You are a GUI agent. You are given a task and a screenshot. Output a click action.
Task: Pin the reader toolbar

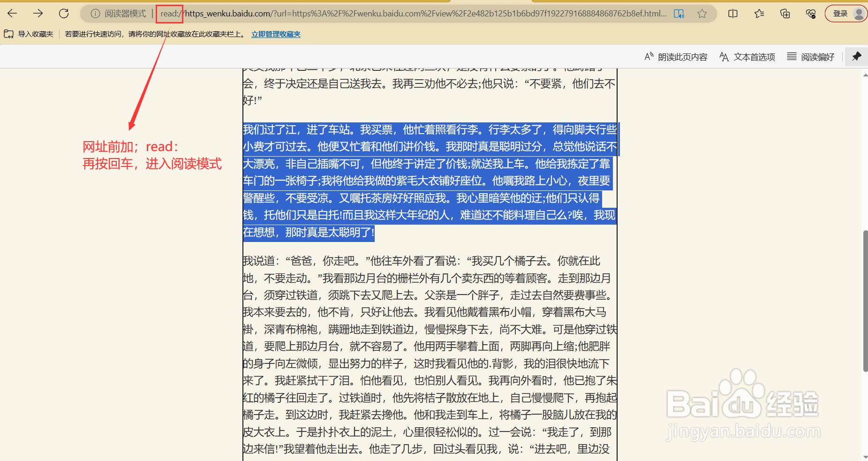coord(856,57)
